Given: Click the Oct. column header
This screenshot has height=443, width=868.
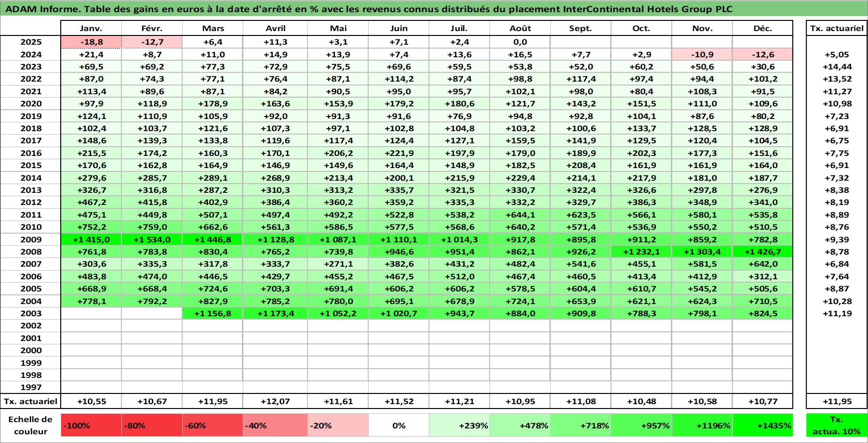Looking at the screenshot, I should tap(641, 28).
